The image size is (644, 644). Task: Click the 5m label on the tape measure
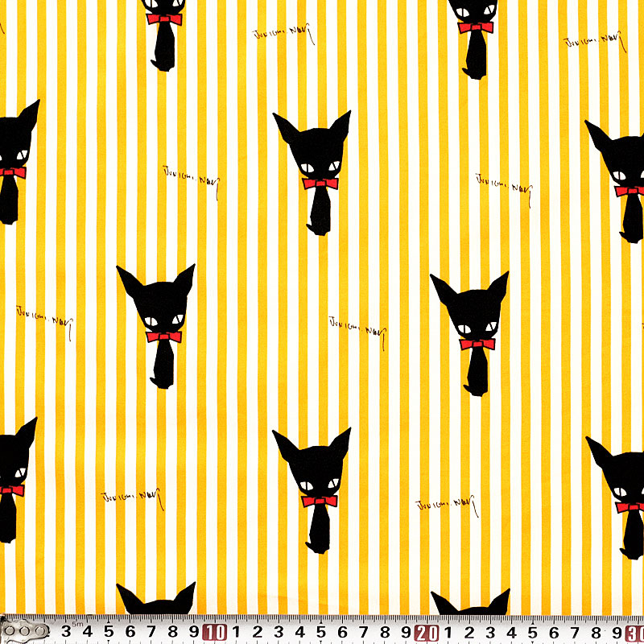tap(77, 624)
